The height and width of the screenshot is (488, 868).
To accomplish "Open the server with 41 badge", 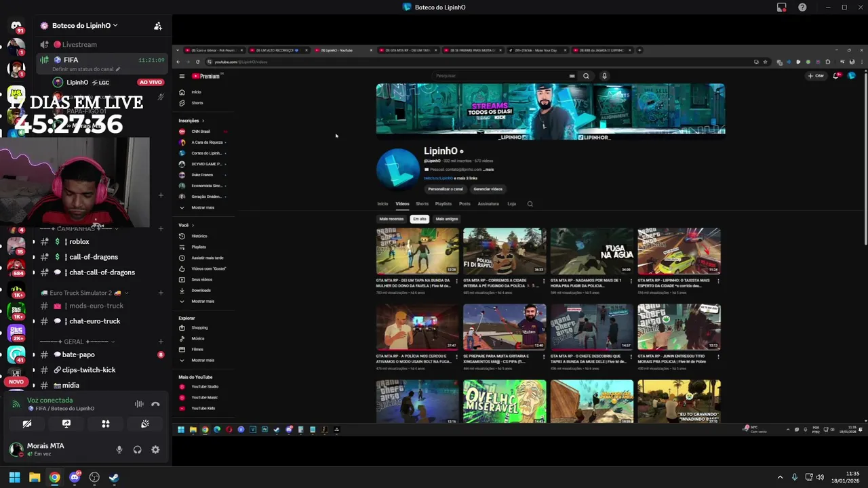I will [16, 354].
